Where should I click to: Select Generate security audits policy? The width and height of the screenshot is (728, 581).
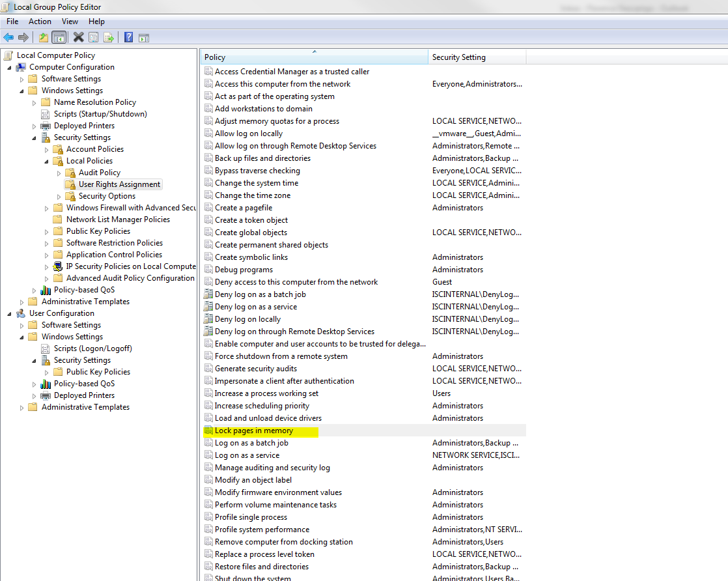(256, 369)
